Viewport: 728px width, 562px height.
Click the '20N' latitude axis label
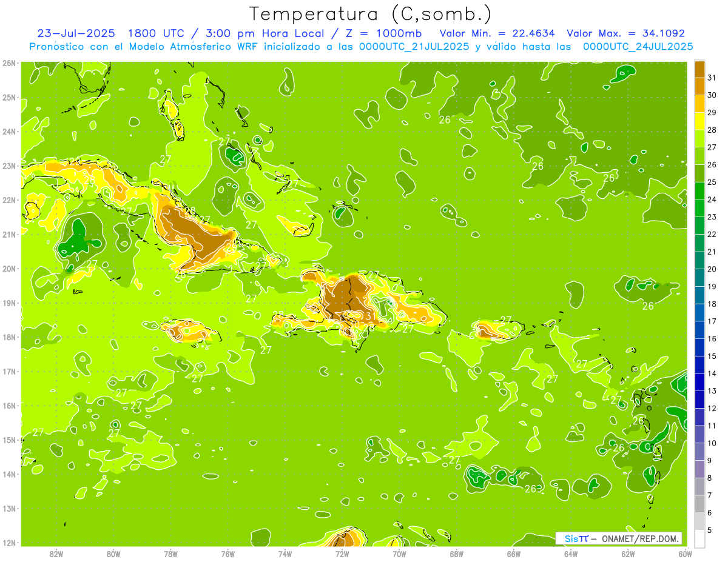coord(9,269)
